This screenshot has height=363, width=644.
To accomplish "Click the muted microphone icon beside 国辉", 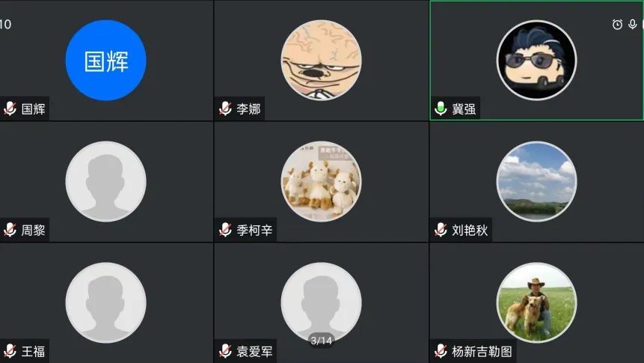I will point(10,109).
